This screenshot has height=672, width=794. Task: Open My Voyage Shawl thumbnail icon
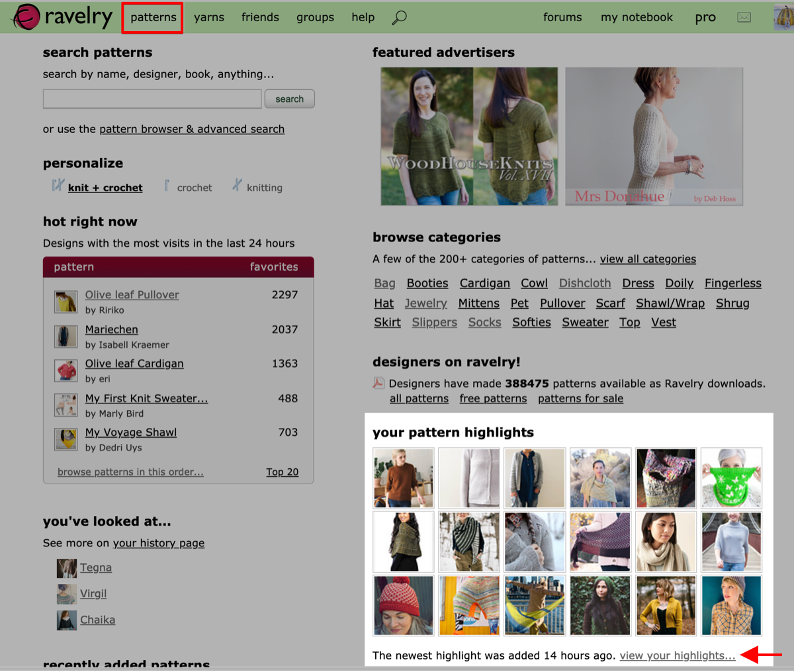[66, 439]
